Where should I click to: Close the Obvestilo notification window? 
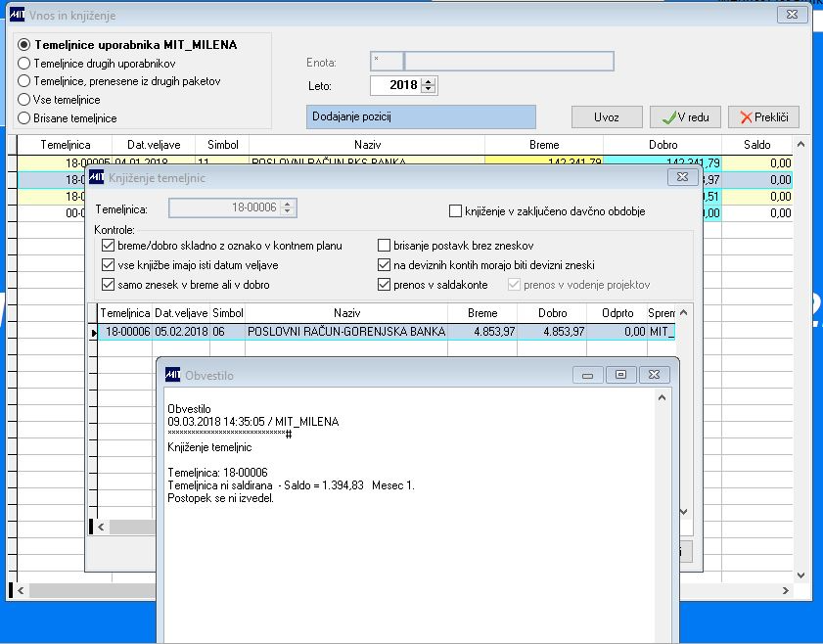tap(656, 375)
